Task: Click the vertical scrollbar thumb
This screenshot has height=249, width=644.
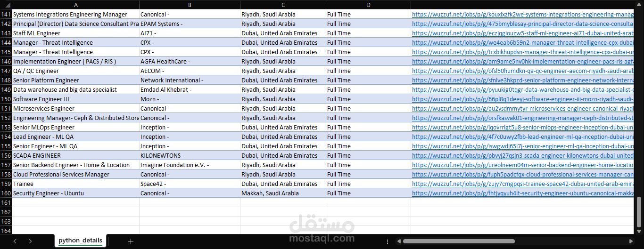Action: 639,212
